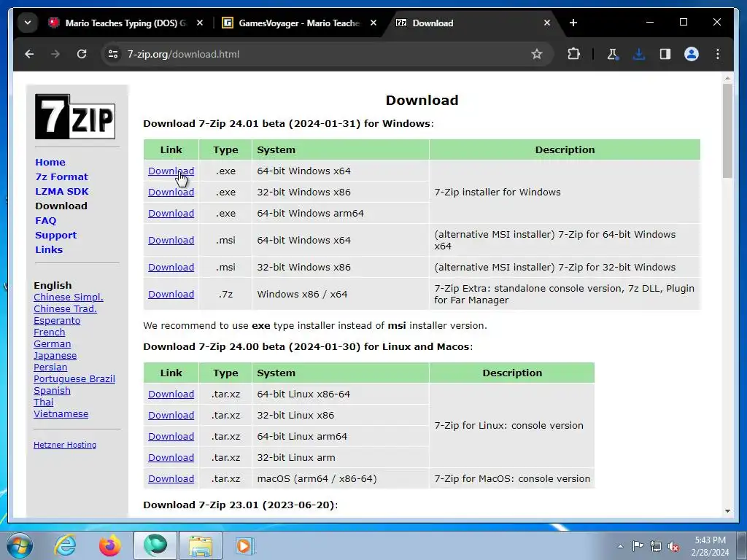
Task: Launch Internet Explorer from taskbar
Action: pyautogui.click(x=65, y=545)
